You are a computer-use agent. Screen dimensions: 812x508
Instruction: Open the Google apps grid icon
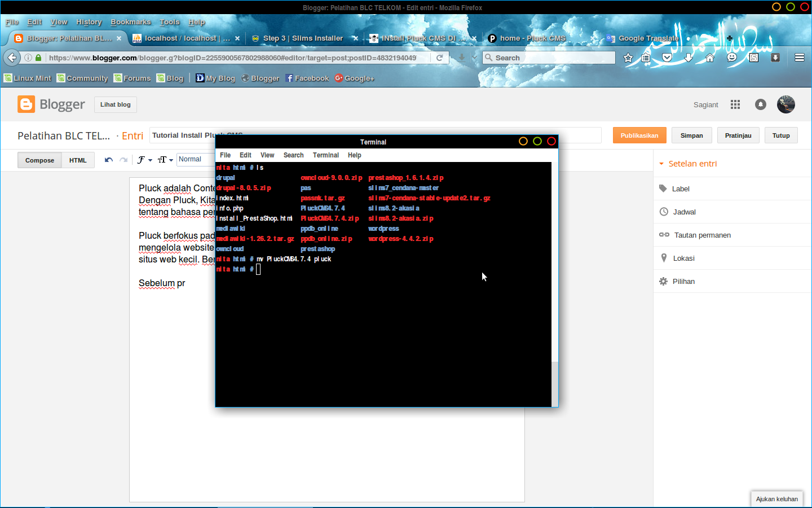point(735,104)
